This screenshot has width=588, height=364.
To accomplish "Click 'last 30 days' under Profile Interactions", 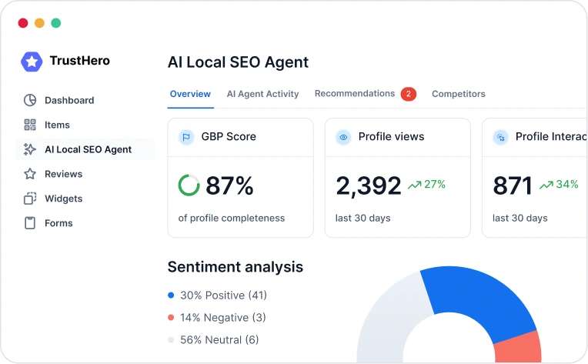I will point(520,219).
